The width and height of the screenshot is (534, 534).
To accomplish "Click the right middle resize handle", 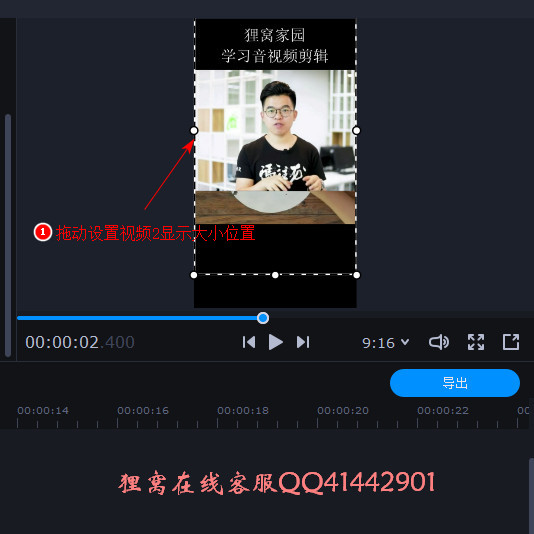I will coord(356,130).
